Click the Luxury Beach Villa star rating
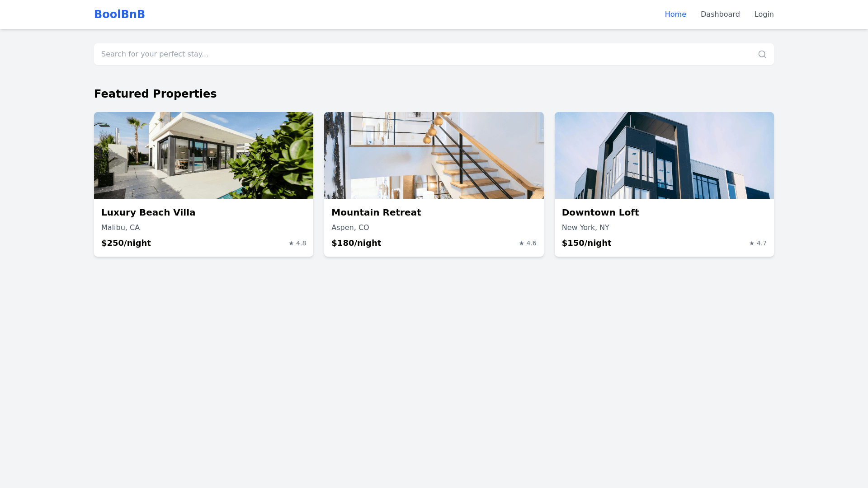868x488 pixels. point(297,243)
